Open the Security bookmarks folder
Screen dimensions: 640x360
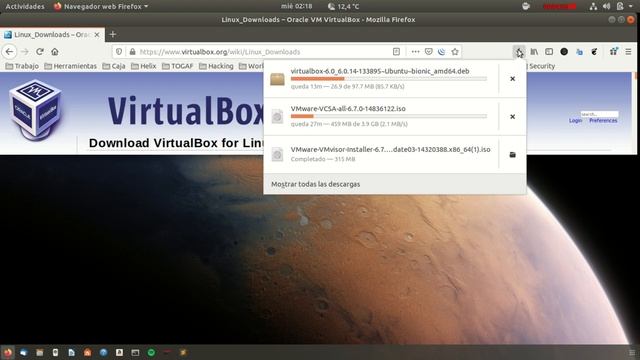(542, 66)
